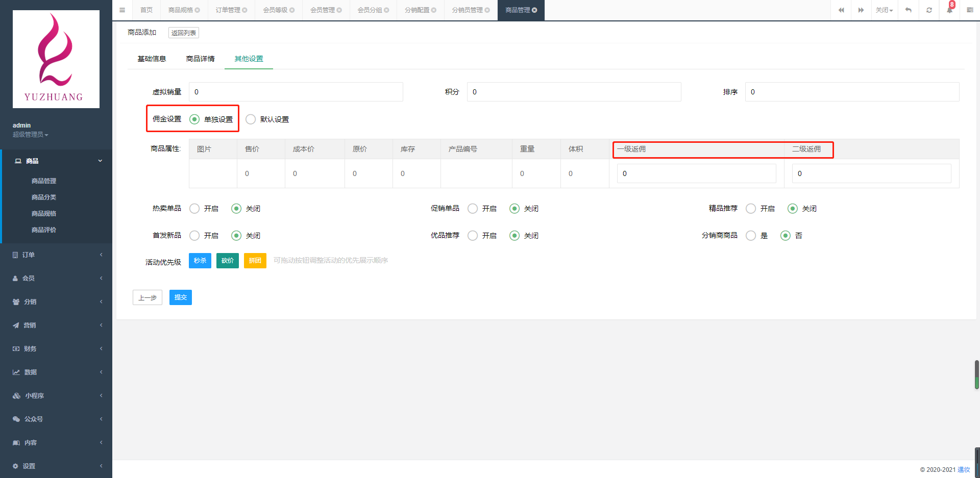Close the 商品规格 tab with its x icon
Image resolution: width=980 pixels, height=478 pixels.
(198, 10)
